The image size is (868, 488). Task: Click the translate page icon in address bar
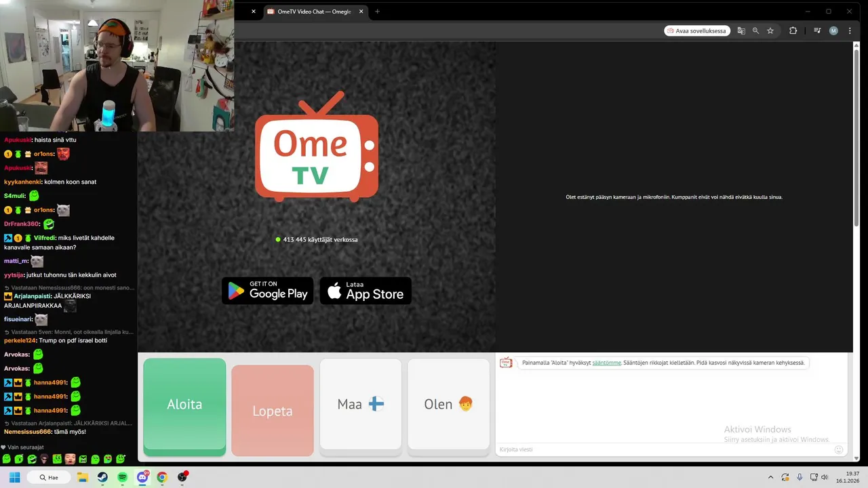coord(741,30)
